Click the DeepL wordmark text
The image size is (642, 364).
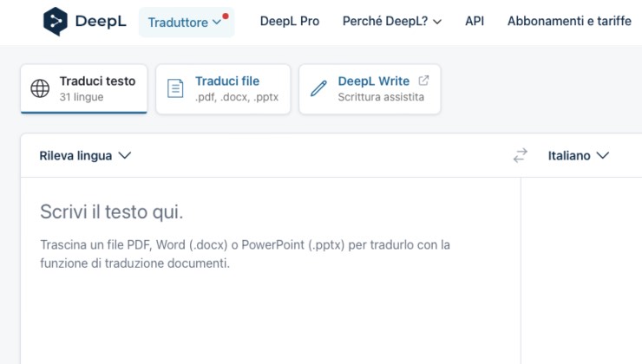[101, 22]
